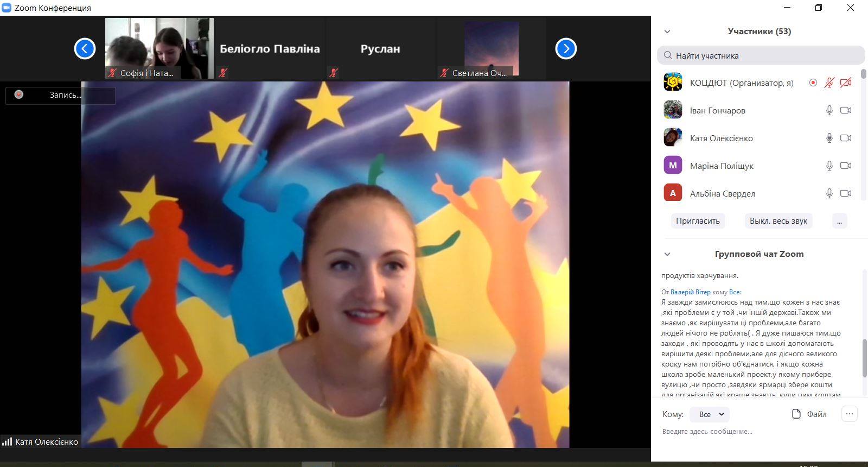Go to next page of video thumbnails
Viewport: 868px width, 467px height.
point(566,49)
